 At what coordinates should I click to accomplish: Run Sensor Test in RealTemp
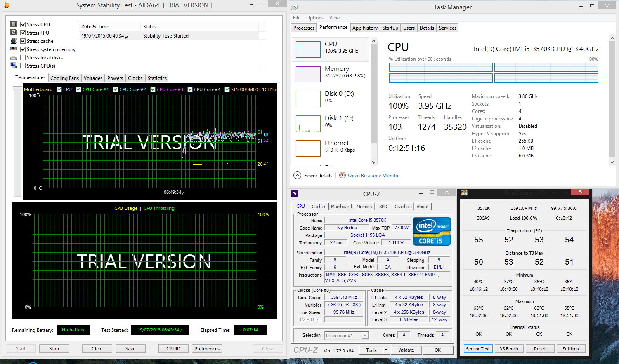click(x=478, y=349)
